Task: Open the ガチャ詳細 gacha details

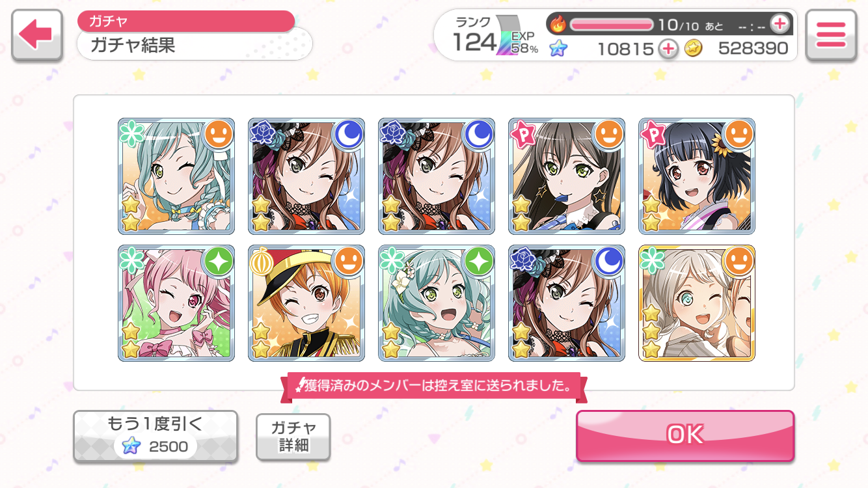Action: pyautogui.click(x=293, y=437)
